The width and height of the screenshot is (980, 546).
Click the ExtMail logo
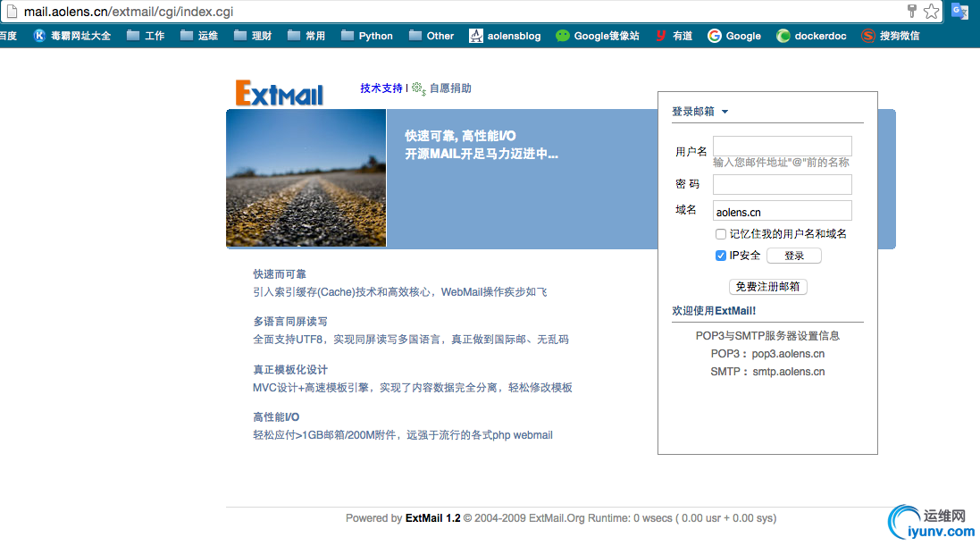tap(280, 93)
